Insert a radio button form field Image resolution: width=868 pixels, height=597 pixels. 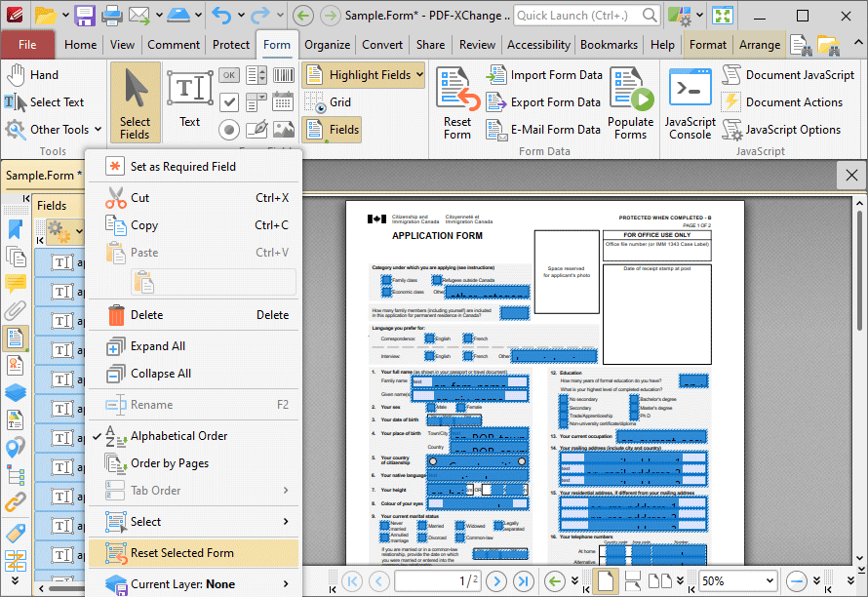[228, 130]
